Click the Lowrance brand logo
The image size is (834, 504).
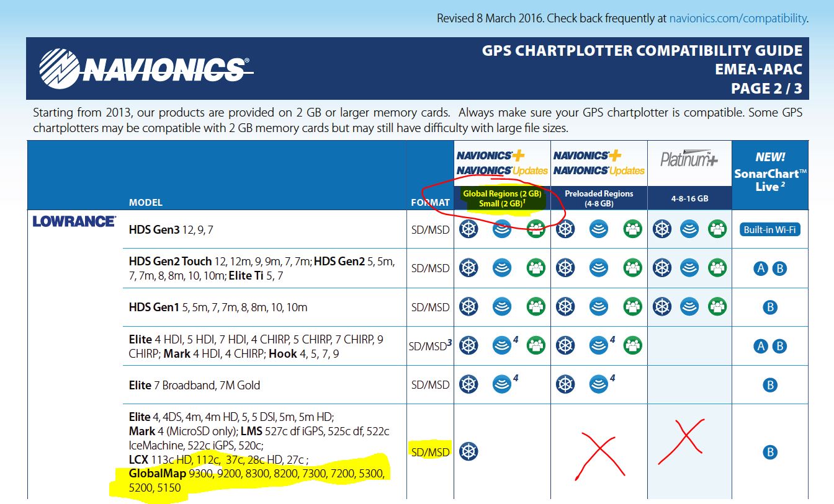pos(74,221)
